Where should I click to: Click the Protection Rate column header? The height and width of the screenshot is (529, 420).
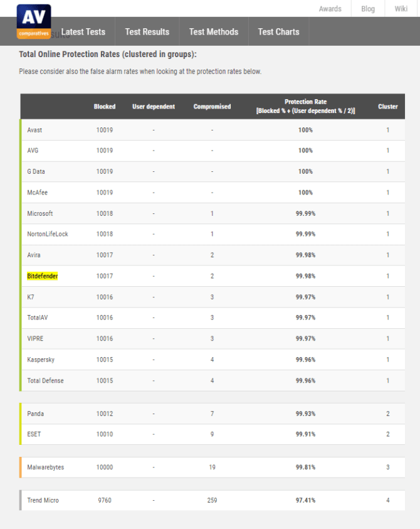point(305,106)
